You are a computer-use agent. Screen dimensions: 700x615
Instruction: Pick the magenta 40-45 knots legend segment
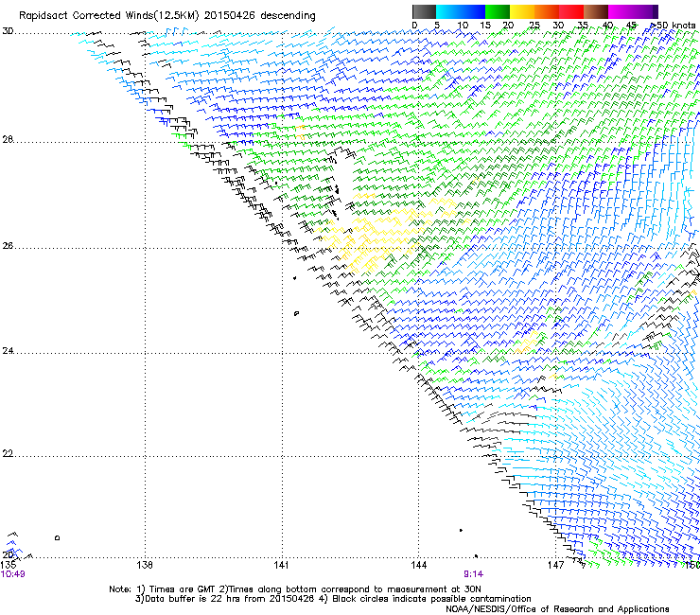(x=621, y=11)
